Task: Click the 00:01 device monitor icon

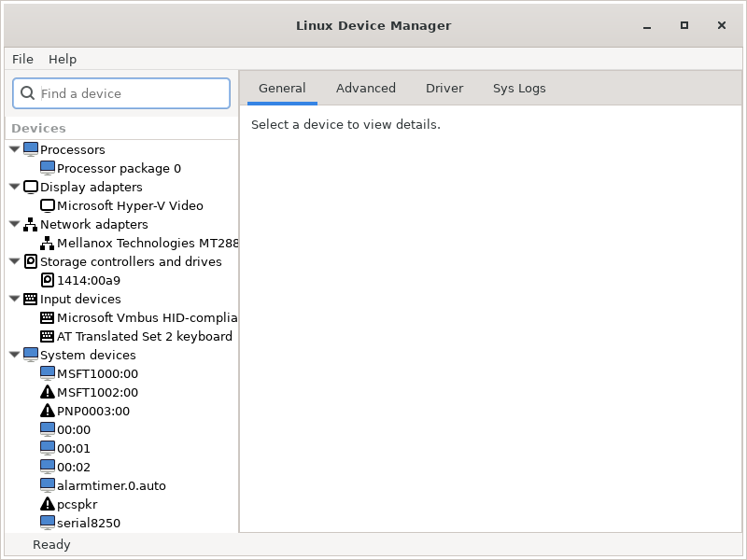Action: pos(48,448)
